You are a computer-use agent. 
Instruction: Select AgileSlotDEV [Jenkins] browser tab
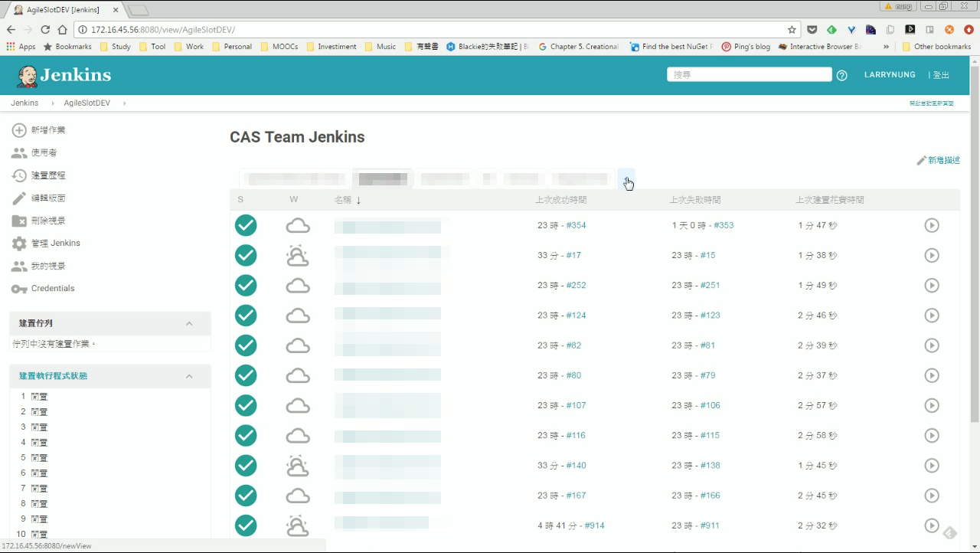tap(64, 9)
